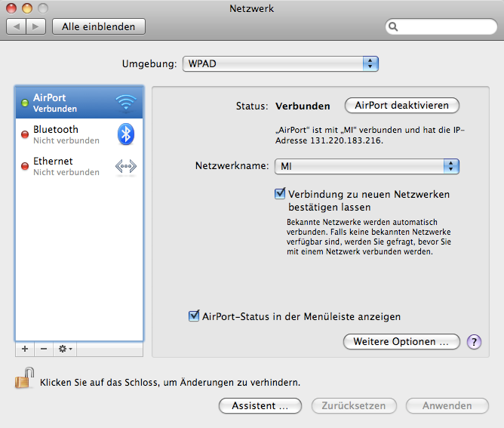Open the gear action menu
The image size is (504, 428).
pos(65,349)
